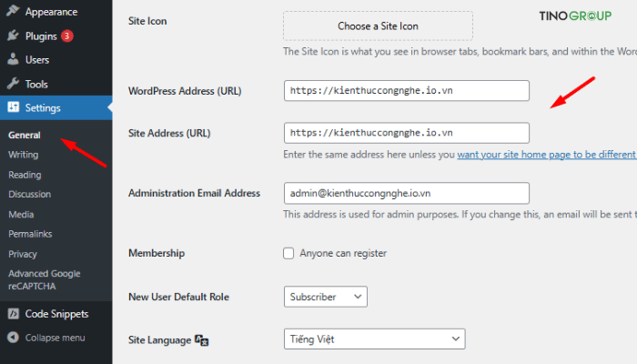
Task: Click the Site Icon label
Action: point(147,21)
